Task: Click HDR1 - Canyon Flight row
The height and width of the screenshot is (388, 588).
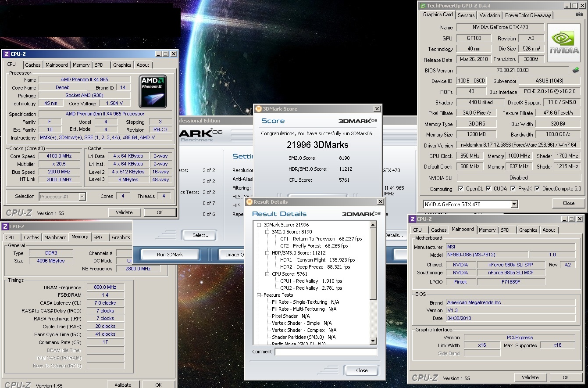Action: 317,260
